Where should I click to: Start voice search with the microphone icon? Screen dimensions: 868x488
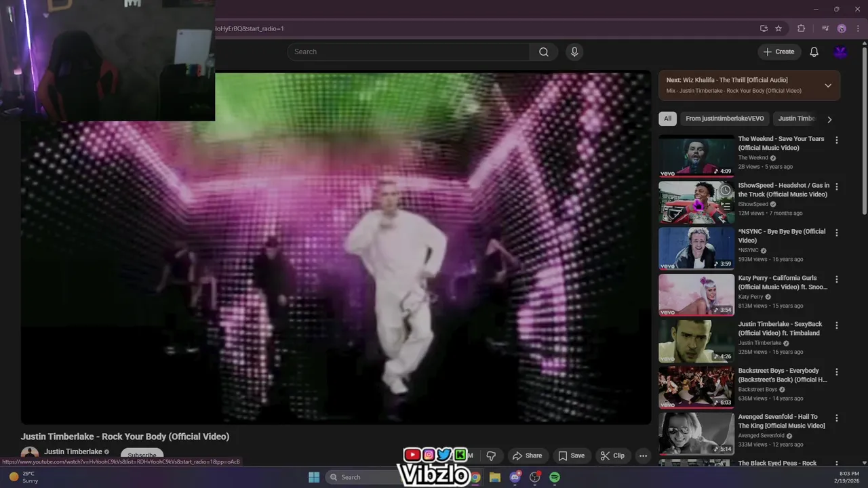[x=574, y=52]
